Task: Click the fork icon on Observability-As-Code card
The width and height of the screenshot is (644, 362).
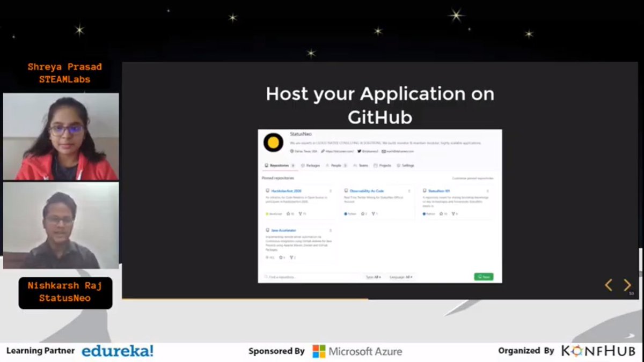Action: (x=373, y=214)
